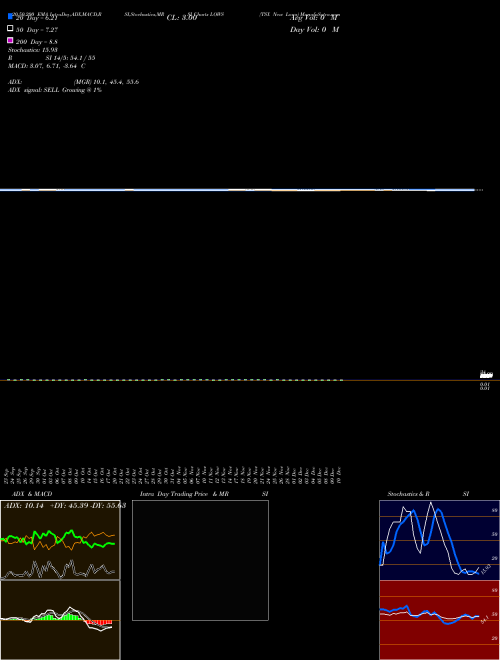Open the MACD histogram chart panel
Viewport: 500px width, 660px height.
[x=60, y=620]
